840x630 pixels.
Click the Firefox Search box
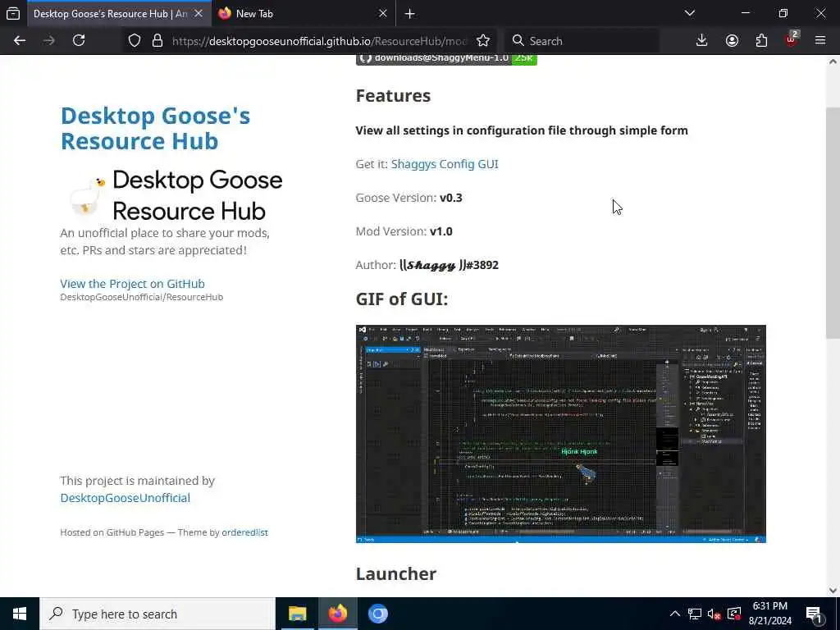[582, 41]
